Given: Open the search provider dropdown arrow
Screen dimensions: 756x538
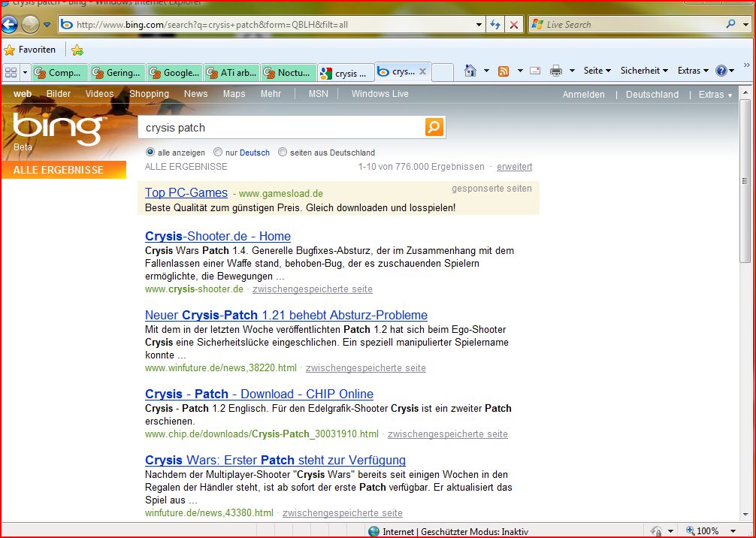Looking at the screenshot, I should pyautogui.click(x=745, y=24).
